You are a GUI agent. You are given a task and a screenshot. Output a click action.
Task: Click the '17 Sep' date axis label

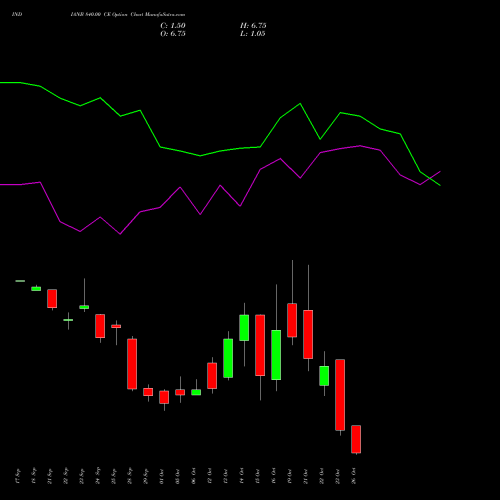[18, 476]
